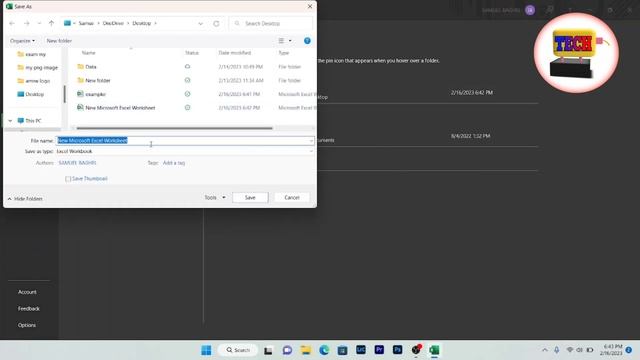Open Microsoft Edge from taskbar

(324, 350)
